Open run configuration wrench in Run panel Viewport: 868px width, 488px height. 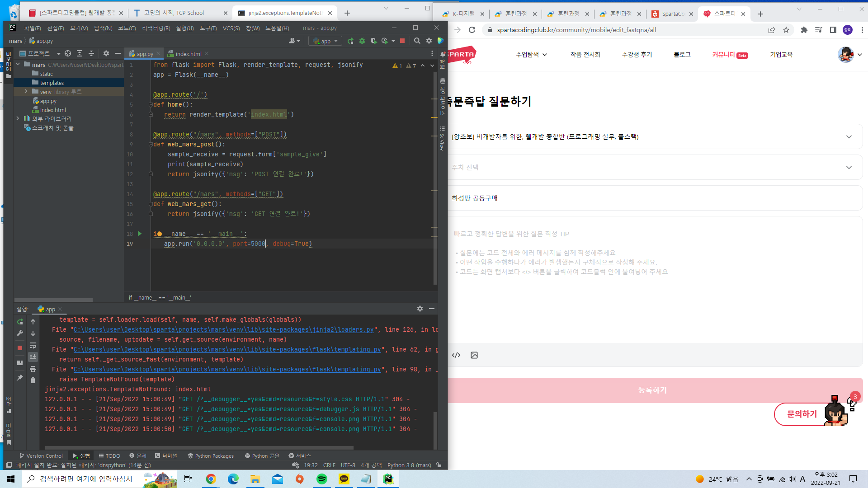coord(20,333)
